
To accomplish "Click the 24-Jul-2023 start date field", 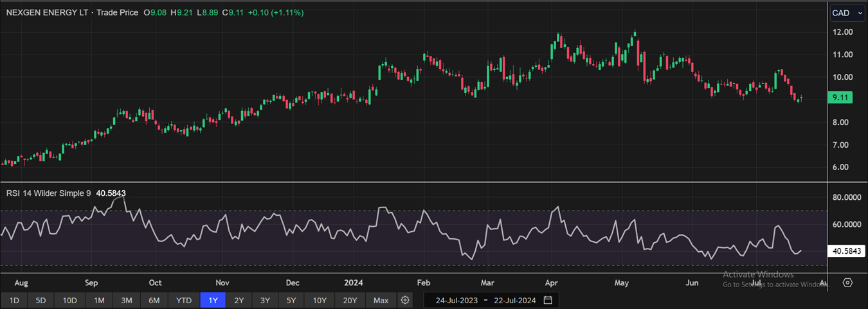I will [456, 300].
